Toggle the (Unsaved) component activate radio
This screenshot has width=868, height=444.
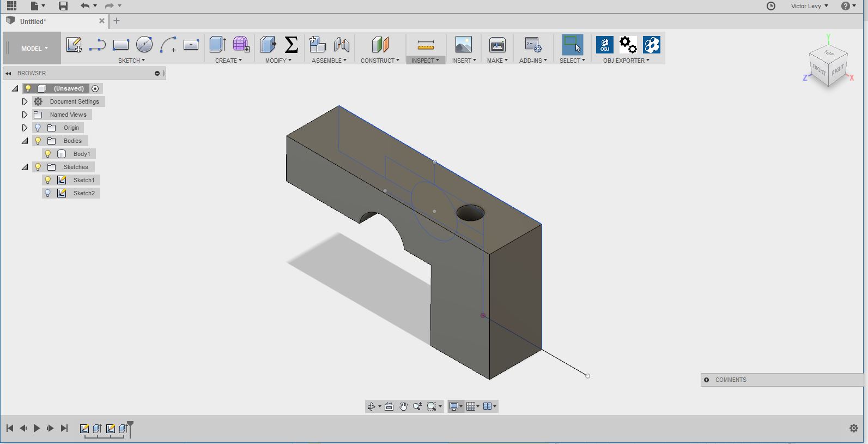pos(95,88)
